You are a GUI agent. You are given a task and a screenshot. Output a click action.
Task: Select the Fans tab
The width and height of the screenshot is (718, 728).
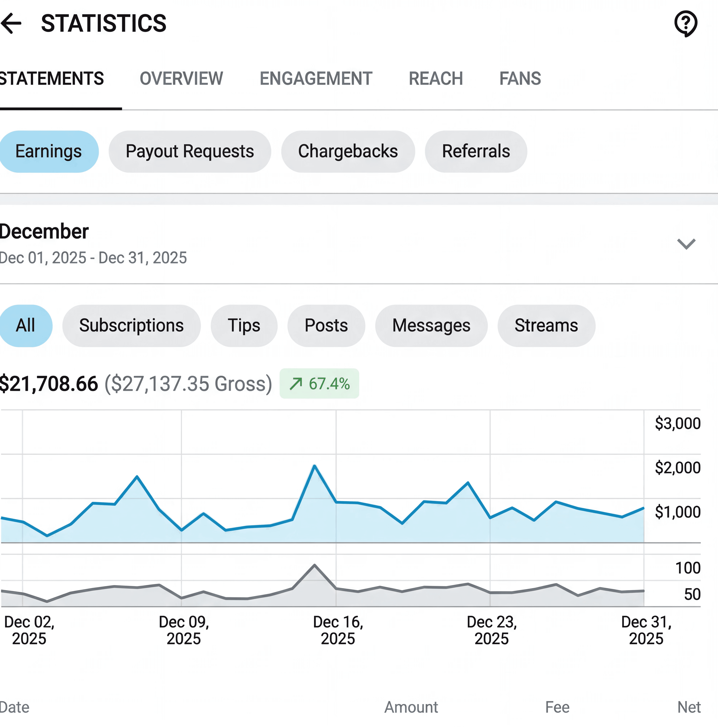pyautogui.click(x=520, y=79)
